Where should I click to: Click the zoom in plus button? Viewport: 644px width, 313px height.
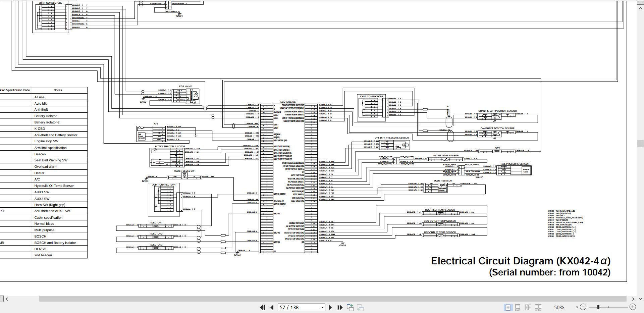pyautogui.click(x=633, y=307)
